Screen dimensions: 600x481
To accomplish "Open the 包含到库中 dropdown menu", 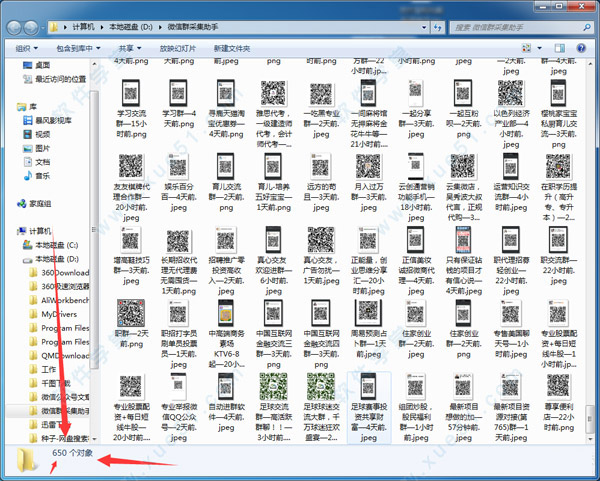I will [78, 48].
